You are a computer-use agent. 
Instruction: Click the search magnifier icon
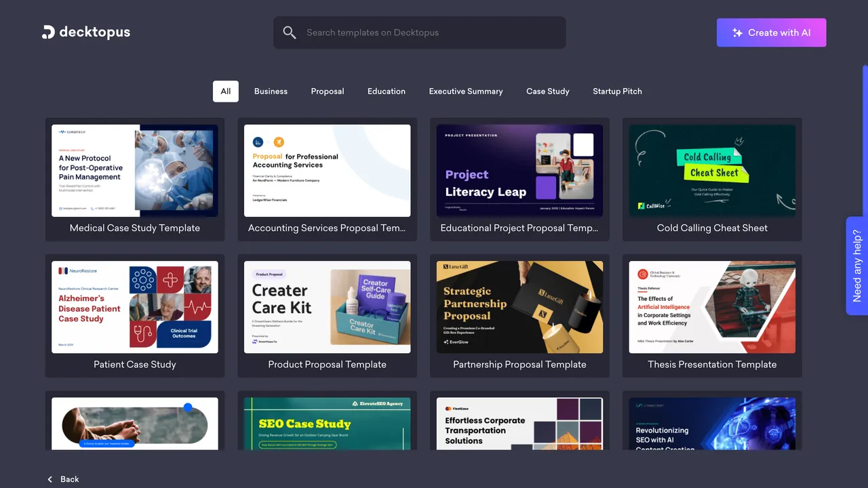[x=290, y=33]
